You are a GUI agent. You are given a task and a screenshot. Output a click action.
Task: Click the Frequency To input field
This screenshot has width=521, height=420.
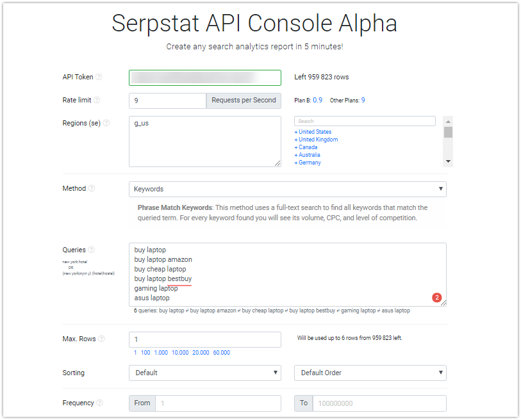(x=379, y=403)
